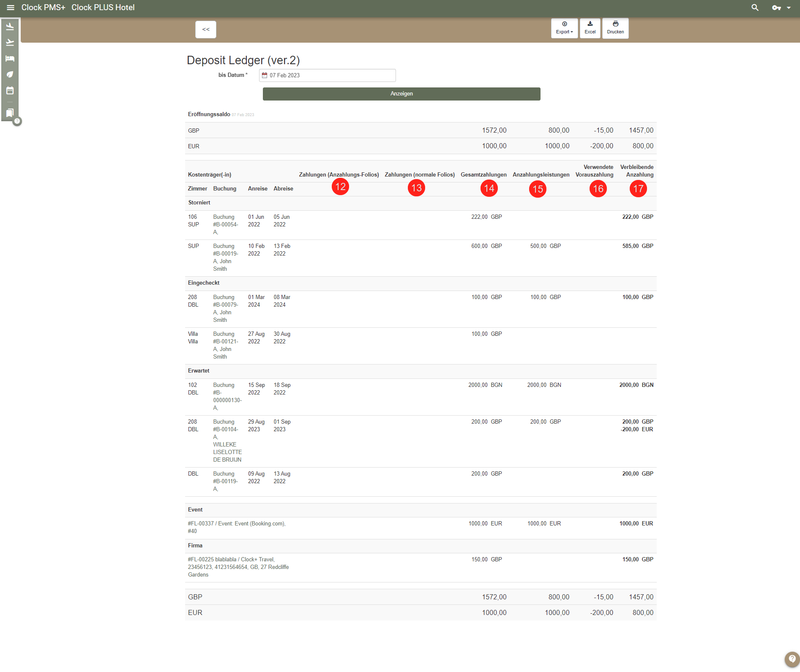Screen dimensions: 800x672
Task: Click booking #B-00119-A entry
Action: (x=226, y=482)
